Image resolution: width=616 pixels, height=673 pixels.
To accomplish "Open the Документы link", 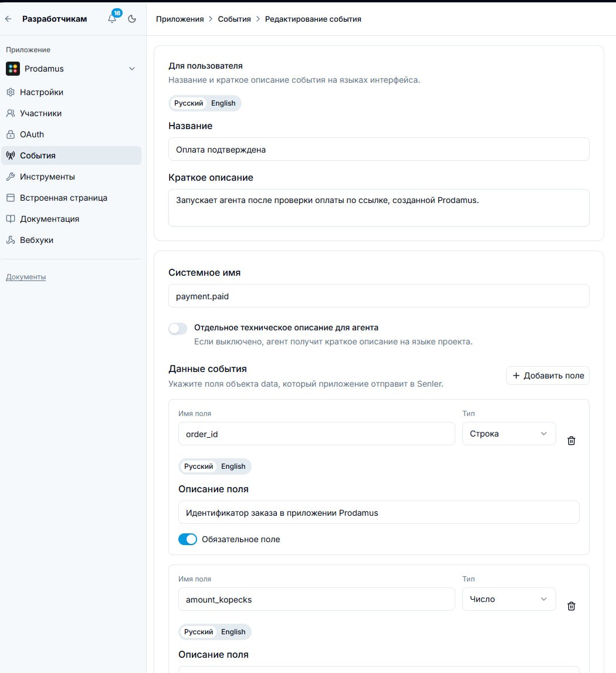I will click(26, 277).
